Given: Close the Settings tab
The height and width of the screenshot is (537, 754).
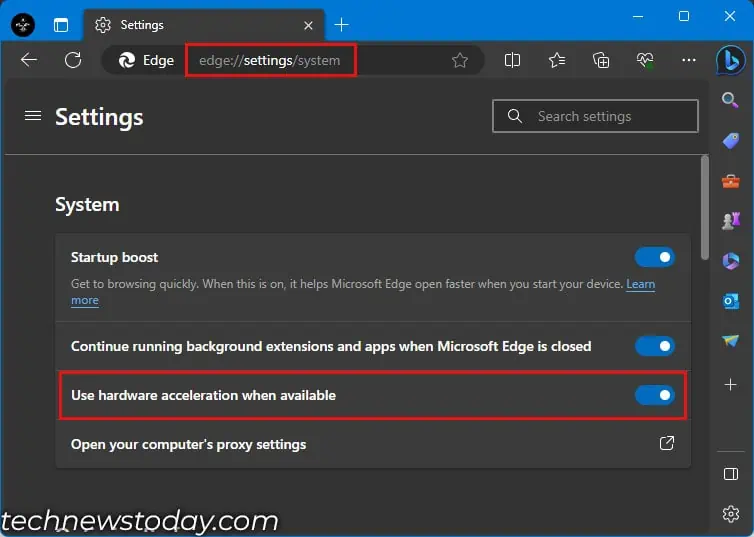Looking at the screenshot, I should [308, 25].
